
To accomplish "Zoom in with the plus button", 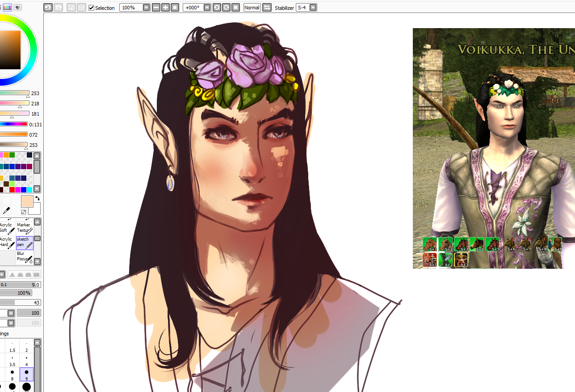I will tap(165, 8).
